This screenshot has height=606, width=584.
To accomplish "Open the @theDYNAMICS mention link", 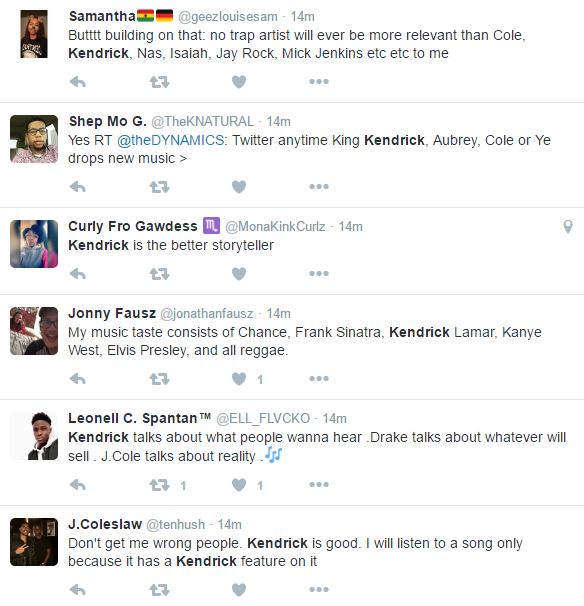I will coord(170,140).
